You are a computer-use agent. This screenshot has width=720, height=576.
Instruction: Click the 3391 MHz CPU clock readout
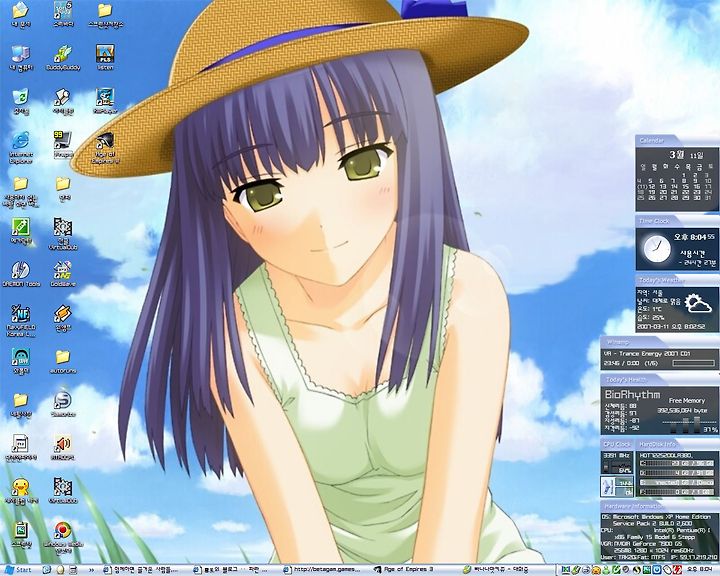(617, 455)
